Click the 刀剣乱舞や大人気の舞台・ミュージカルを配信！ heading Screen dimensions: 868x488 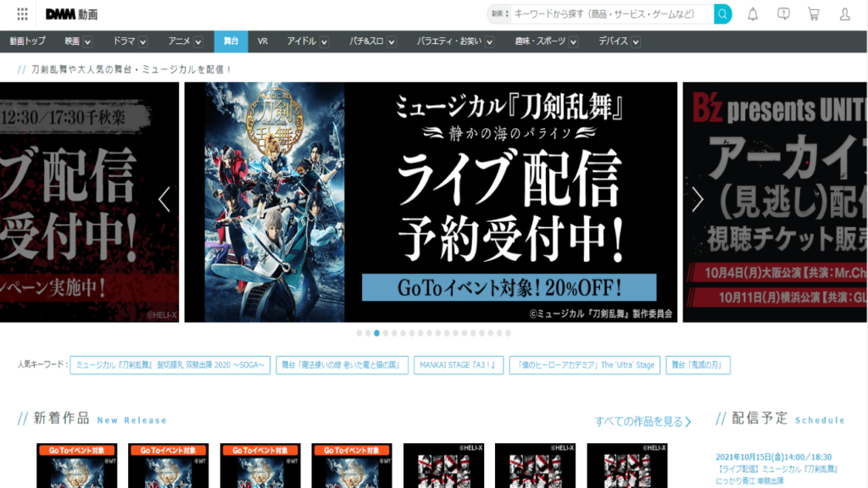point(131,69)
